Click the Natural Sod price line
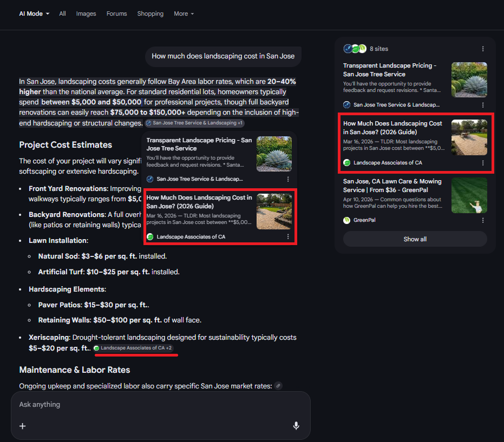Image resolution: width=504 pixels, height=442 pixels. pos(102,256)
